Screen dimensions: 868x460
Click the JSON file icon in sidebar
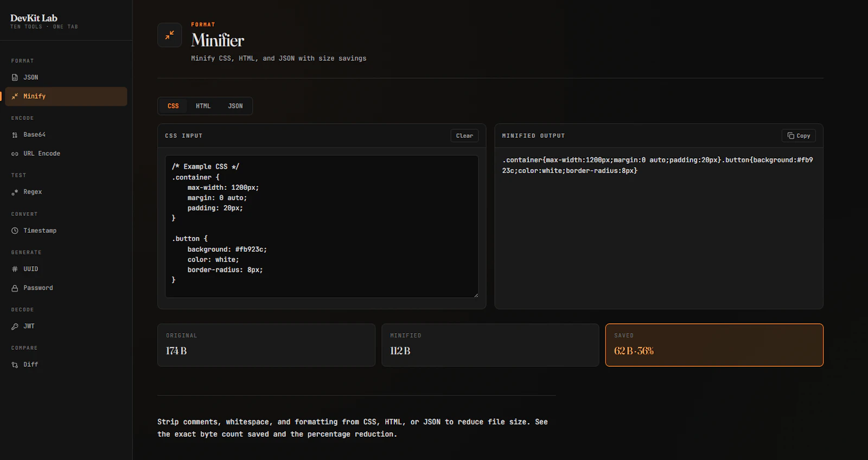(x=15, y=78)
